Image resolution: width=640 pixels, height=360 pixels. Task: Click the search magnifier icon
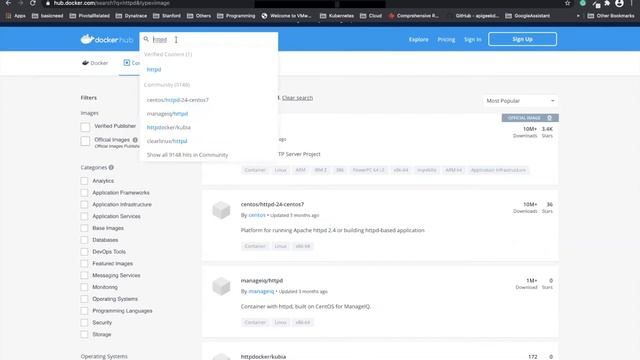tap(146, 39)
